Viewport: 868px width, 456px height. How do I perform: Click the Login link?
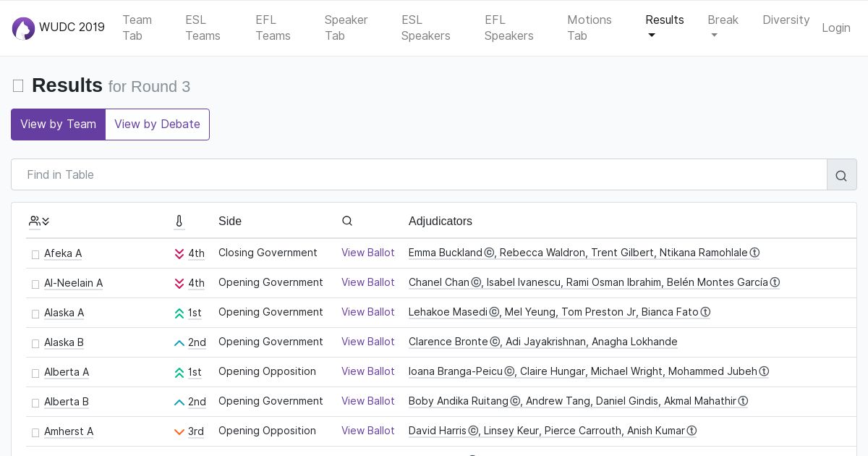click(x=836, y=28)
